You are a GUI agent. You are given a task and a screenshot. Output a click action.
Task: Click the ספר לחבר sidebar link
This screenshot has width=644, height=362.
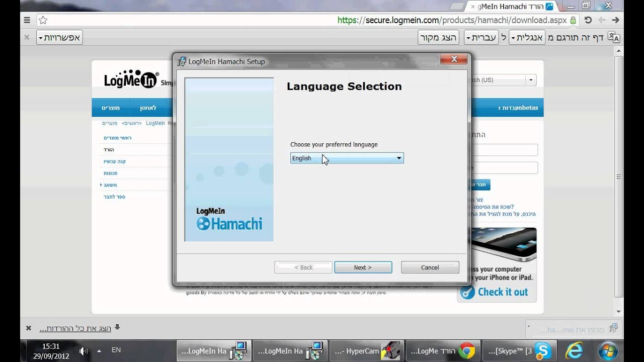coord(114,197)
